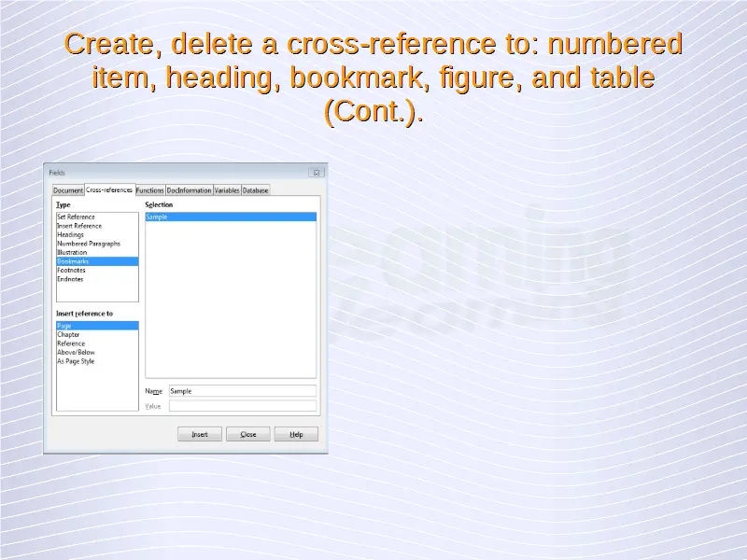Viewport: 747px width, 560px height.
Task: Select Insert Reference type
Action: (x=79, y=226)
